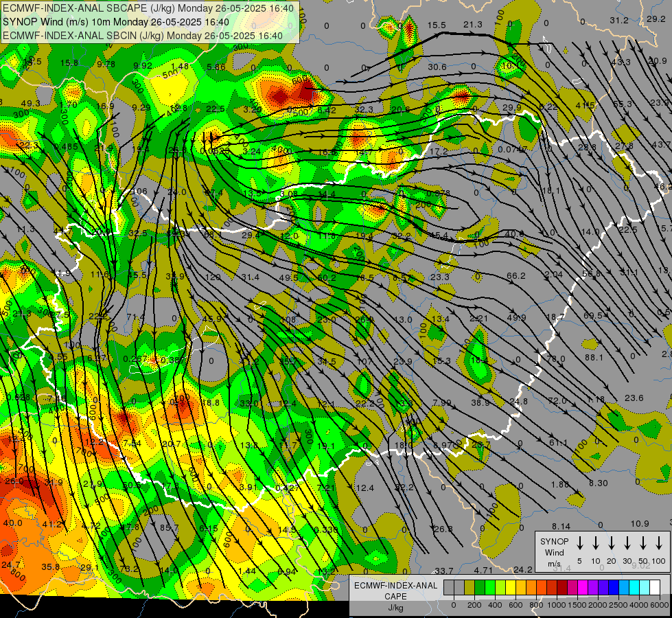Pick the light cyan swatch before white
Screen dimensions: 672x618
pyautogui.click(x=645, y=587)
